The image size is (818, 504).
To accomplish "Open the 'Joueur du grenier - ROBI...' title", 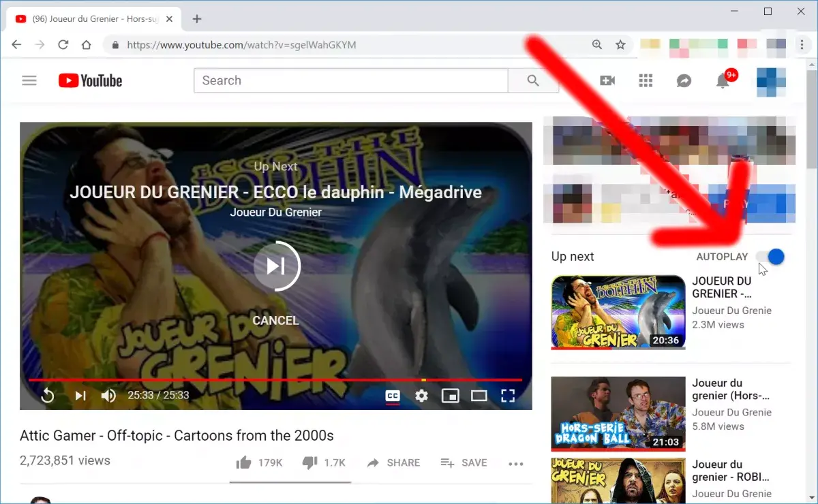I will click(x=731, y=471).
